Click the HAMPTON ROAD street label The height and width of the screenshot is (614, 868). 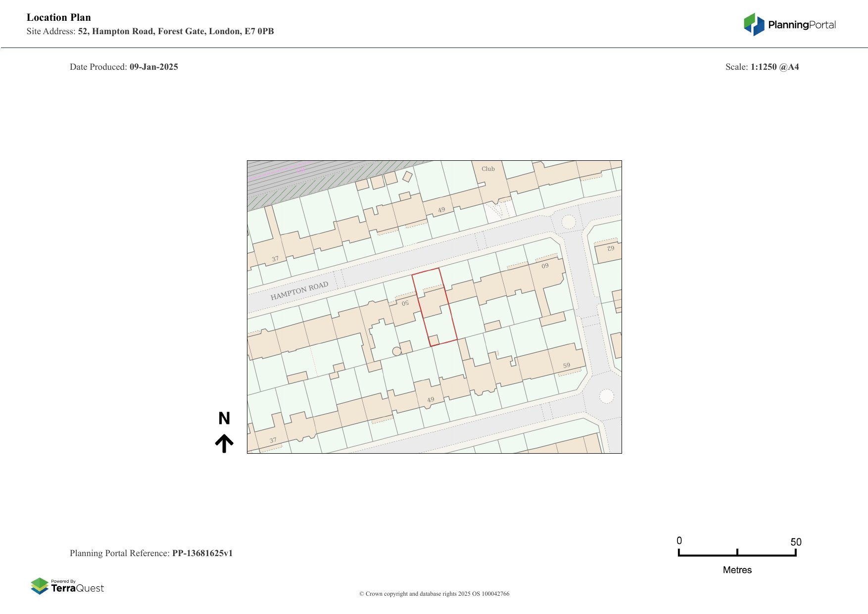299,291
